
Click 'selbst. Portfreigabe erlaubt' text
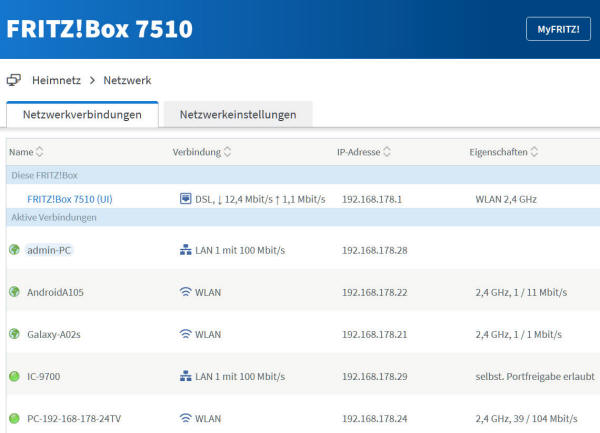pyautogui.click(x=535, y=376)
